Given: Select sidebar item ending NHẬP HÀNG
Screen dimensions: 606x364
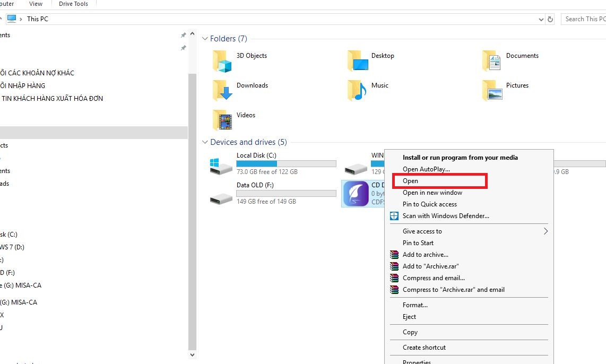Looking at the screenshot, I should click(x=22, y=86).
